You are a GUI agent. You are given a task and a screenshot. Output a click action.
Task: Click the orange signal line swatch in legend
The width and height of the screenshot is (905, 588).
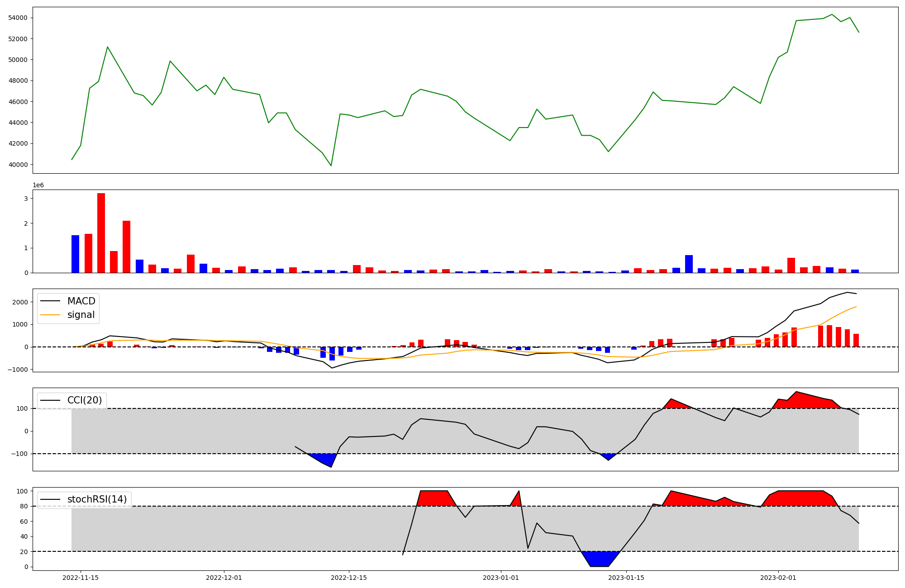pyautogui.click(x=50, y=315)
